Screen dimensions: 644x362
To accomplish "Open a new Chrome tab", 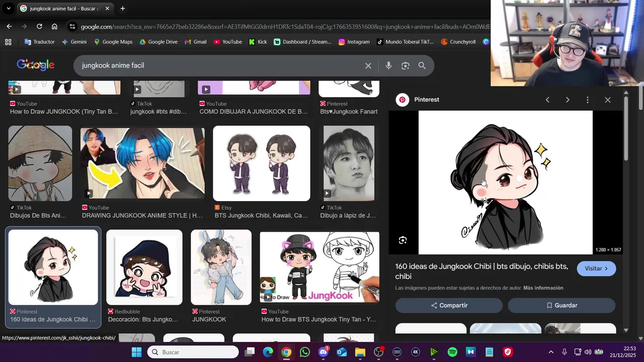I will coord(122,9).
